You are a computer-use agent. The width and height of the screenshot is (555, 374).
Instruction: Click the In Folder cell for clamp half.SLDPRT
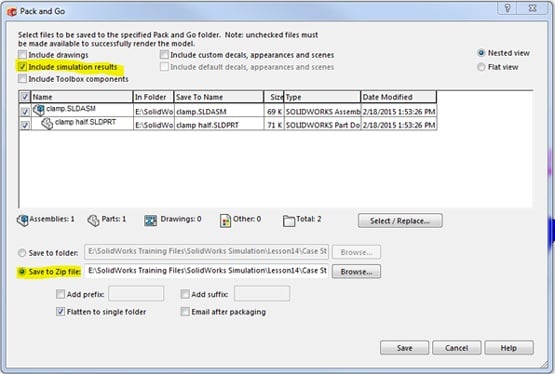[x=154, y=125]
